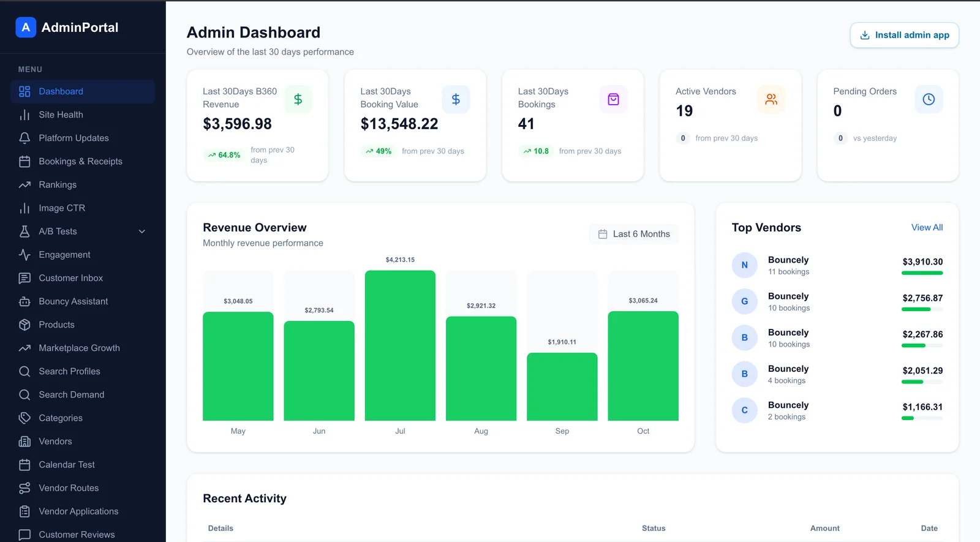Click the Search Profiles magnifier icon

point(24,371)
